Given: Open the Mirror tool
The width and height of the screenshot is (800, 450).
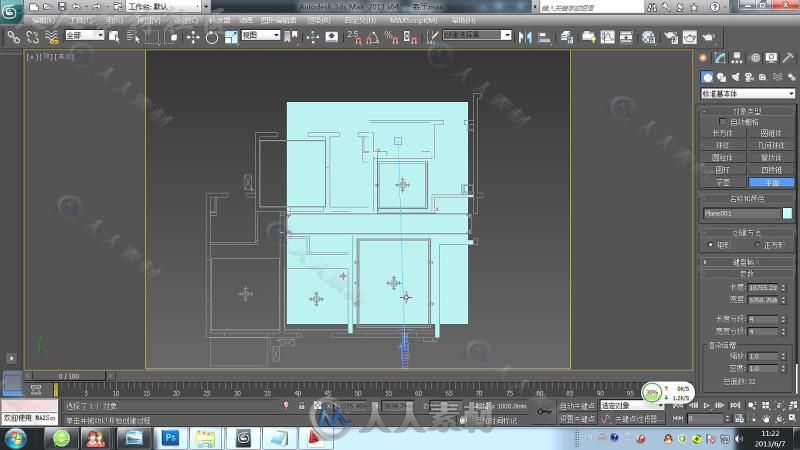Looking at the screenshot, I should pyautogui.click(x=525, y=37).
